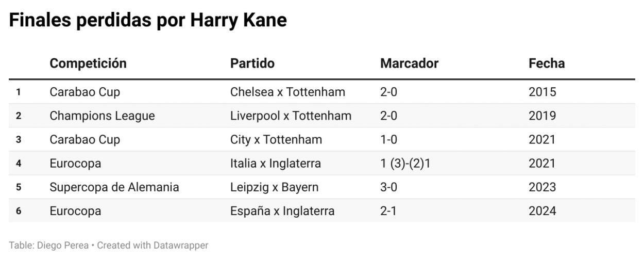Open the 'Created with Datawrapper' credit
This screenshot has height=260, width=644.
point(152,246)
